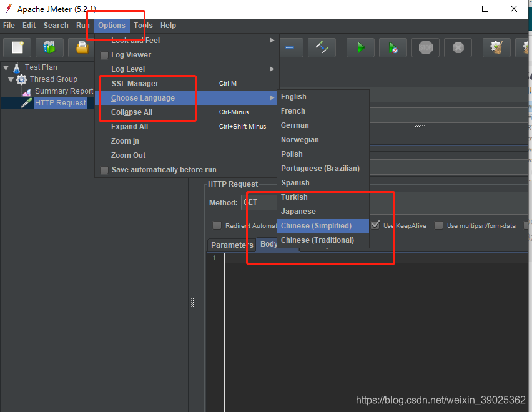The width and height of the screenshot is (532, 412).
Task: Choose Turkish language
Action: click(x=323, y=197)
